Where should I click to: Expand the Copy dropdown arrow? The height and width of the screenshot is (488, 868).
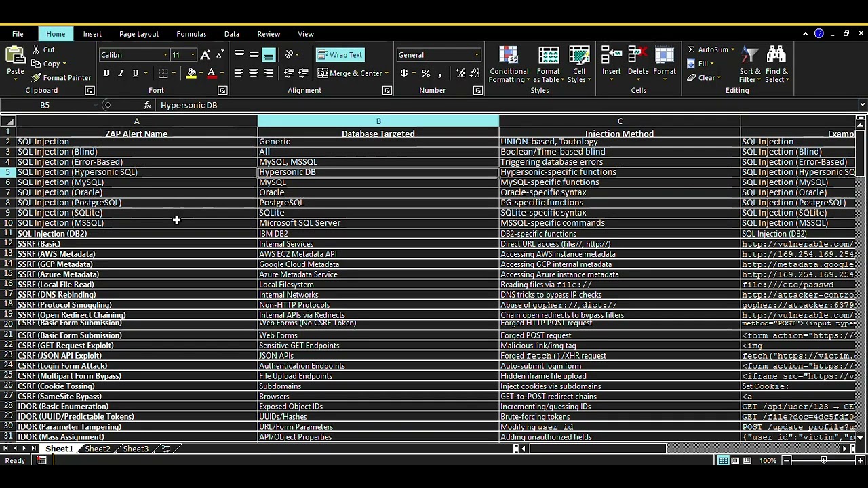click(64, 64)
